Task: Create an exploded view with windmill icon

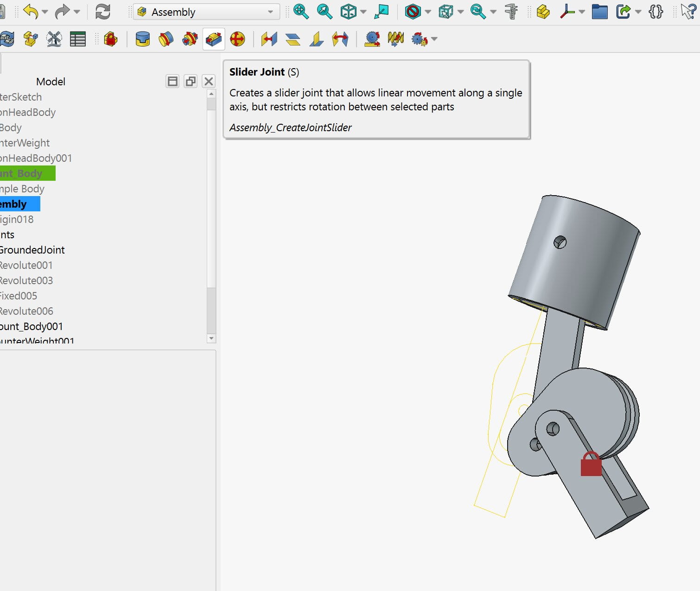Action: click(x=54, y=39)
